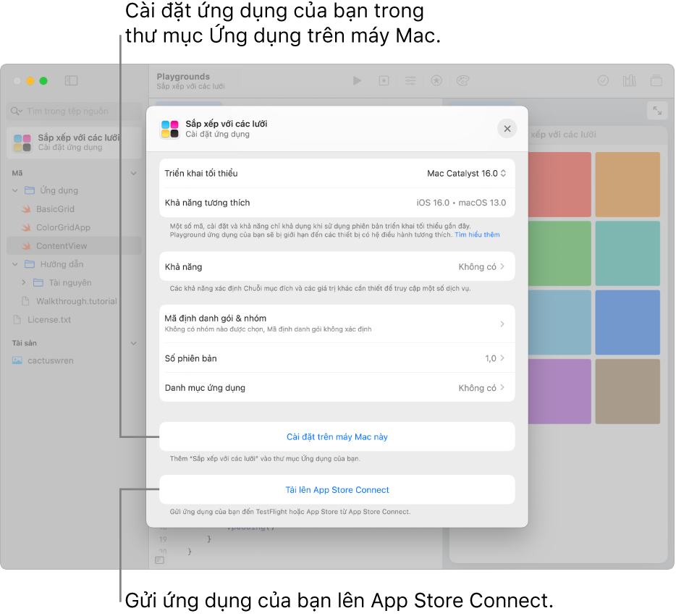Click the green grid tile in preview
Image resolution: width=676 pixels, height=616 pixels.
pos(559,253)
